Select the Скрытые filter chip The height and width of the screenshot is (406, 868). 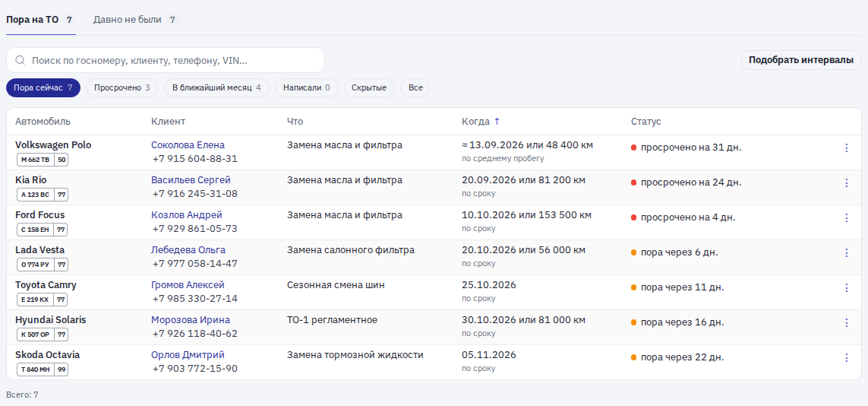click(x=369, y=87)
